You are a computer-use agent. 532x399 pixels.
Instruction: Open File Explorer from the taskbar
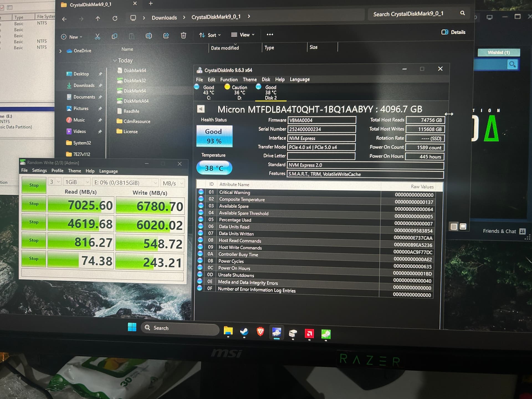point(228,331)
